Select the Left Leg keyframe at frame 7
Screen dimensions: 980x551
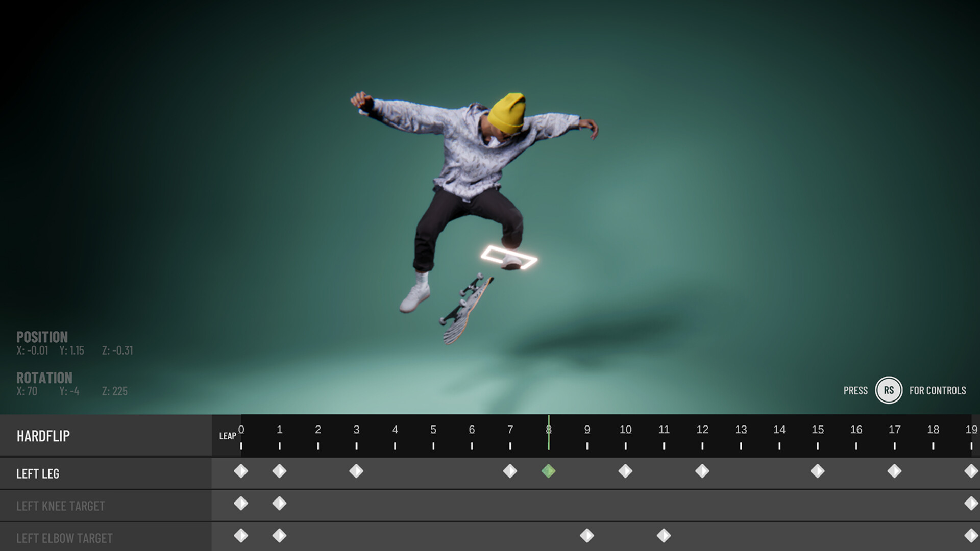click(x=510, y=472)
